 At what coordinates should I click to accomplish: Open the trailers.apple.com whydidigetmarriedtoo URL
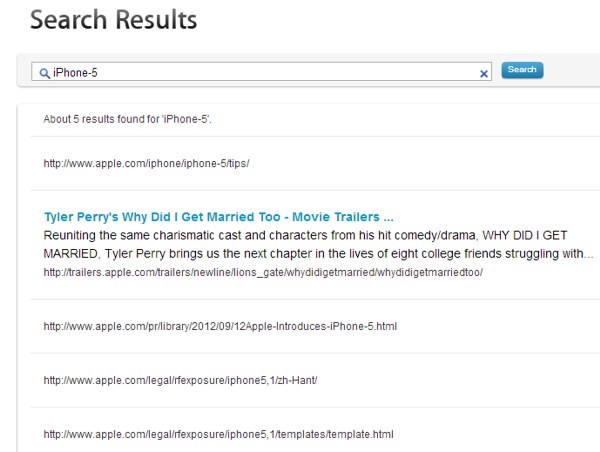click(x=263, y=272)
